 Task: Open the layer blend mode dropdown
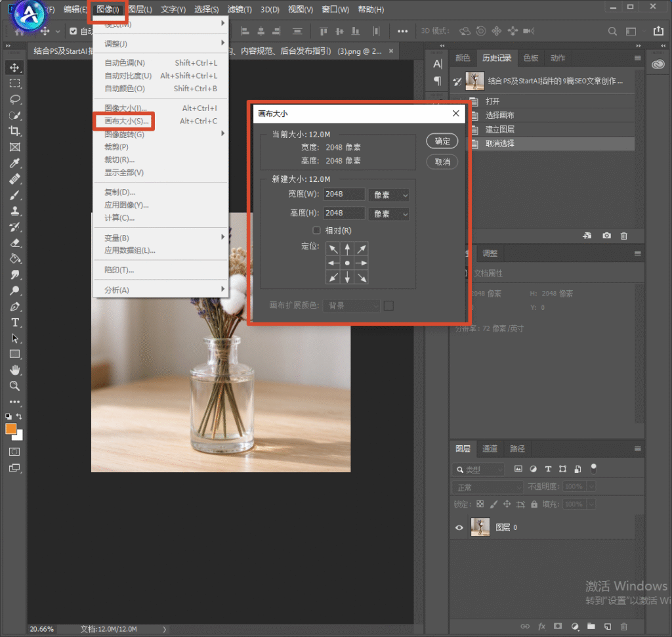[x=488, y=487]
